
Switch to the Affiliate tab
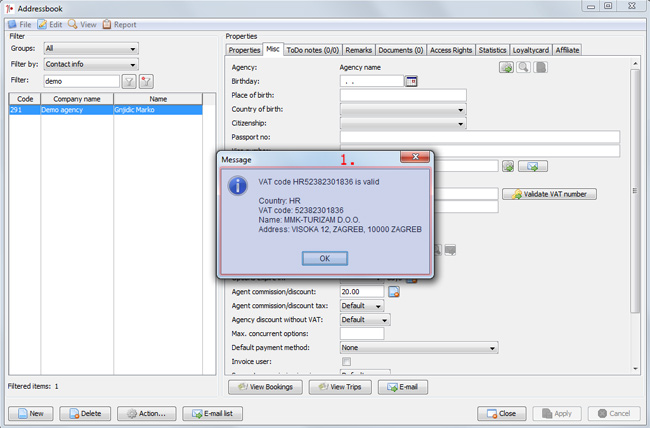coord(567,50)
